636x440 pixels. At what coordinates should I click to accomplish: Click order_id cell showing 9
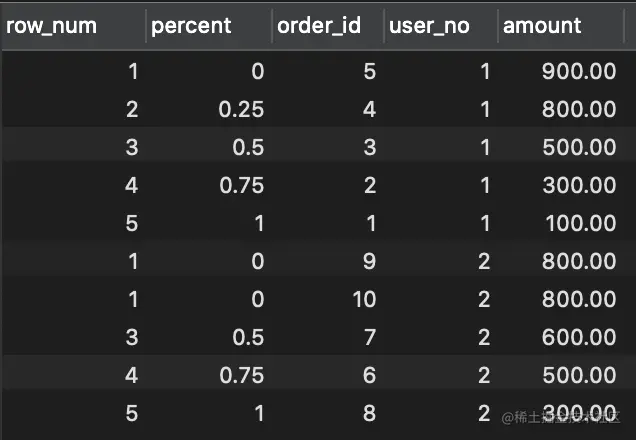pos(370,262)
